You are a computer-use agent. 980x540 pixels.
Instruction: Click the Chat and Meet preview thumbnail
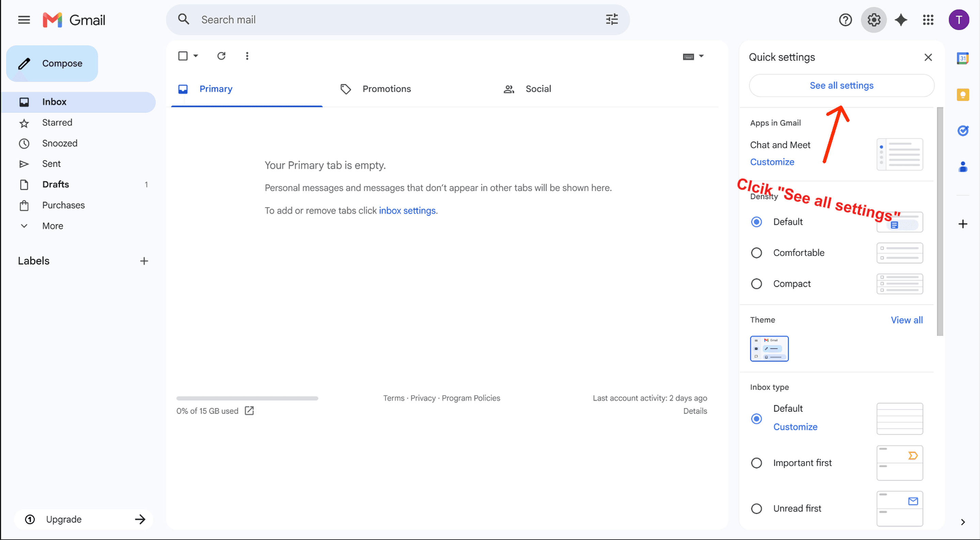pyautogui.click(x=900, y=154)
